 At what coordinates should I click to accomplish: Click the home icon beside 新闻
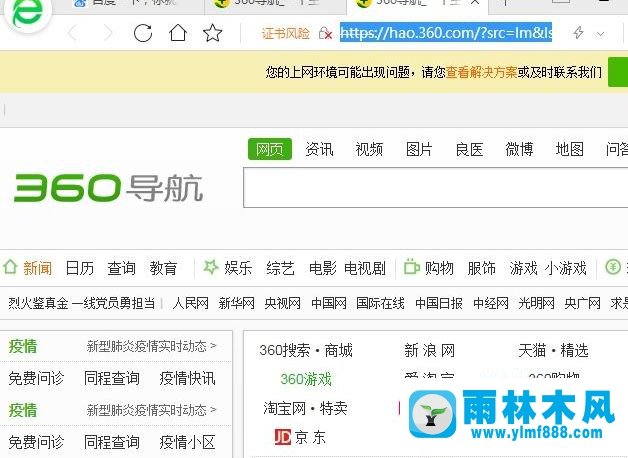point(10,267)
